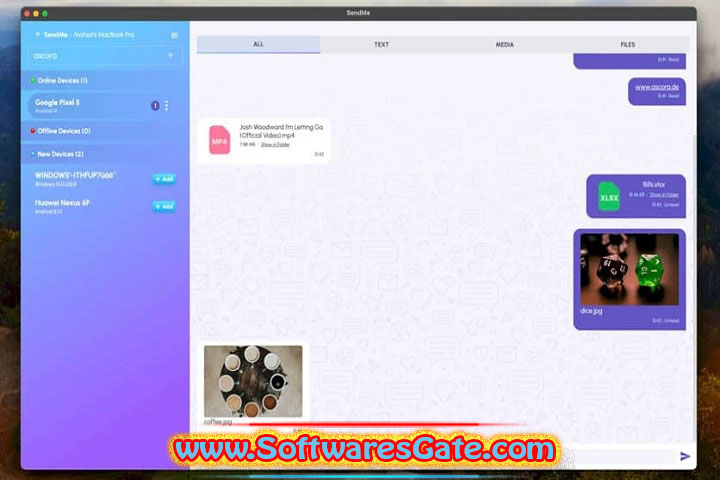
Task: Click the green Online Devices status dot
Action: pyautogui.click(x=33, y=80)
